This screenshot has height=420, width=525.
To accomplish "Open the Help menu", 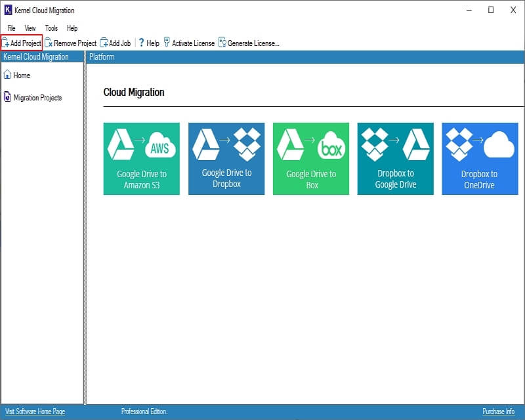I will [x=72, y=28].
